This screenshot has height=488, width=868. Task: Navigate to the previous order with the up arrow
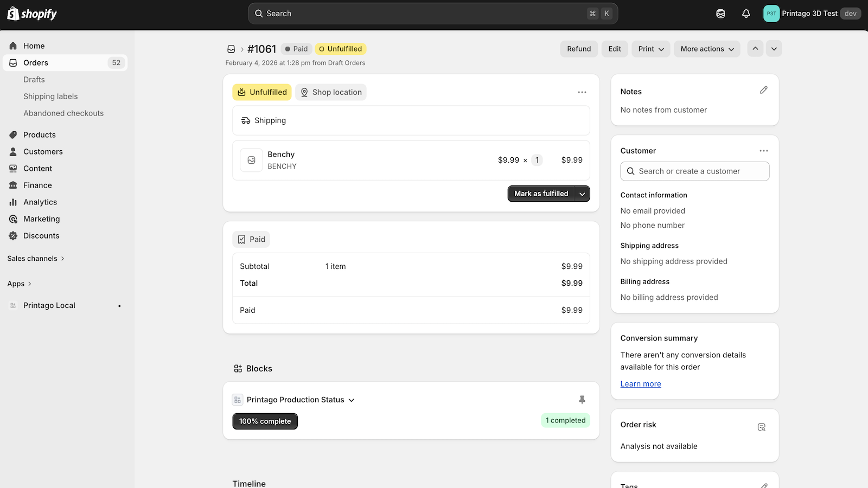755,48
